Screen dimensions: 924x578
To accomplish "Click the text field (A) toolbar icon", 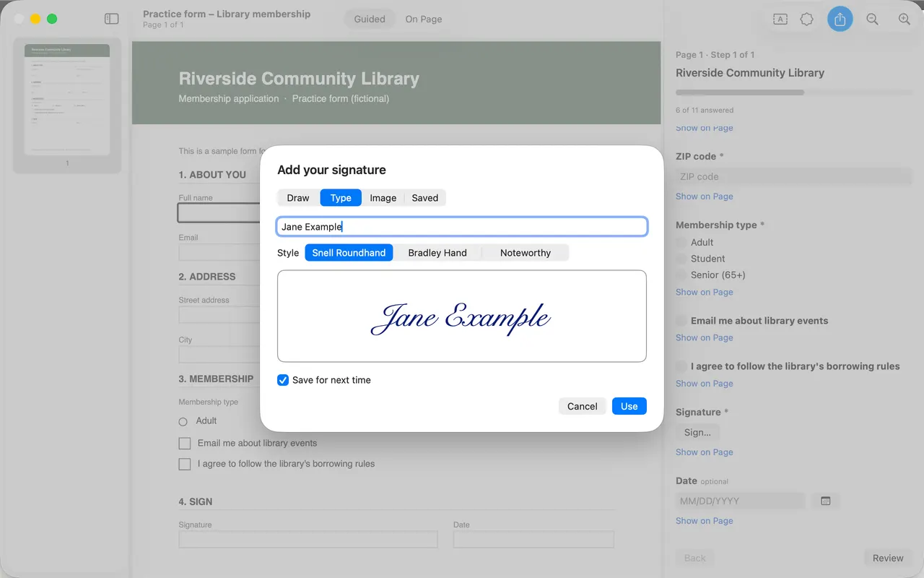I will 780,20.
